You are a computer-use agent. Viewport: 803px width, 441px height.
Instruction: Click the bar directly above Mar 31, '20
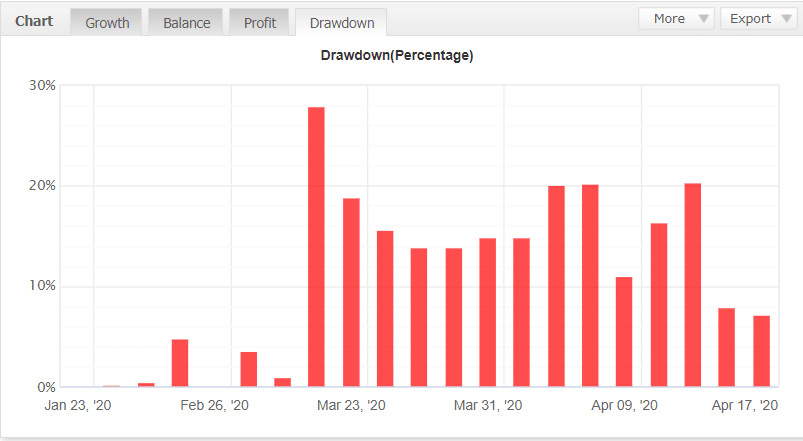click(x=487, y=312)
